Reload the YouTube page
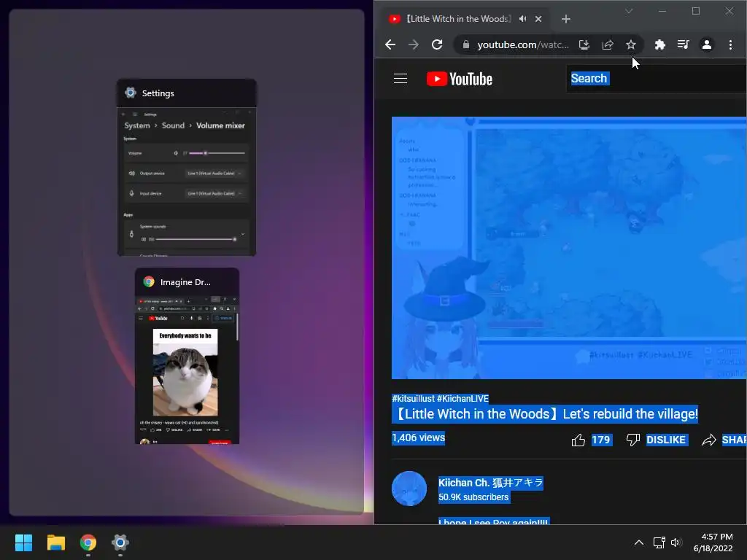Screen dimensions: 747x560 pyautogui.click(x=437, y=44)
